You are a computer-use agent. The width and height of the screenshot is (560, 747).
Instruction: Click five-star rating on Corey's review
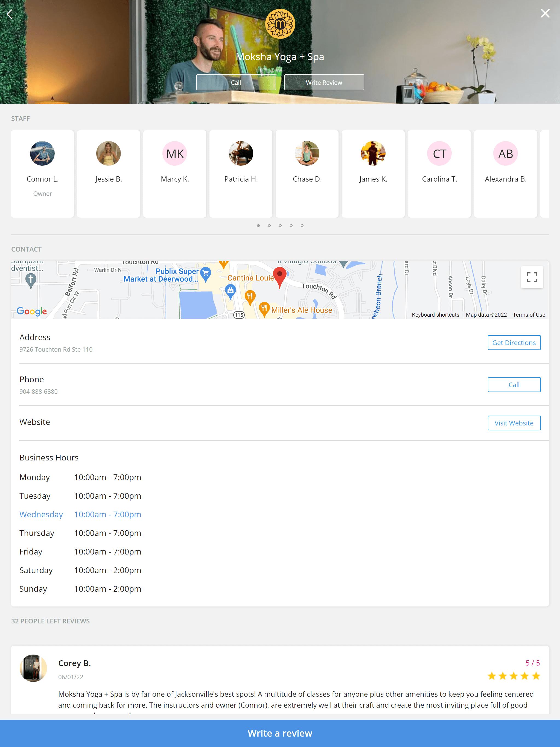pyautogui.click(x=514, y=676)
